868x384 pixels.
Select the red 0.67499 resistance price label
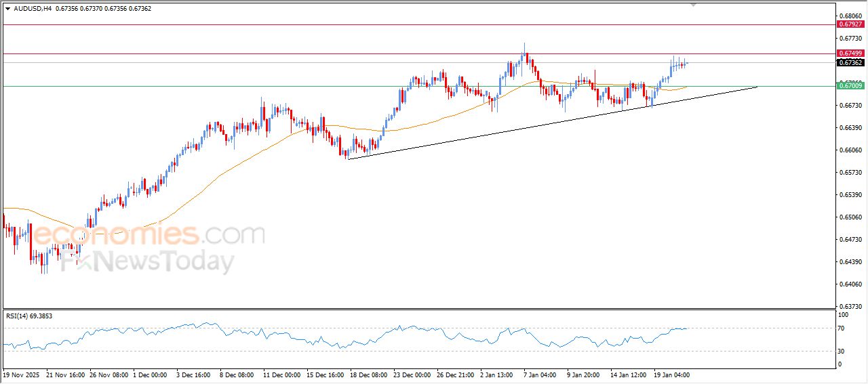click(x=850, y=54)
